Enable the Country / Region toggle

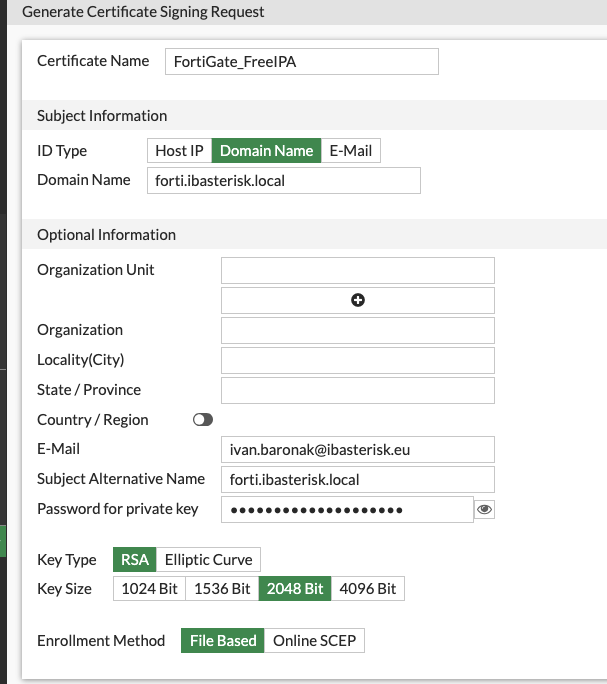coord(203,420)
